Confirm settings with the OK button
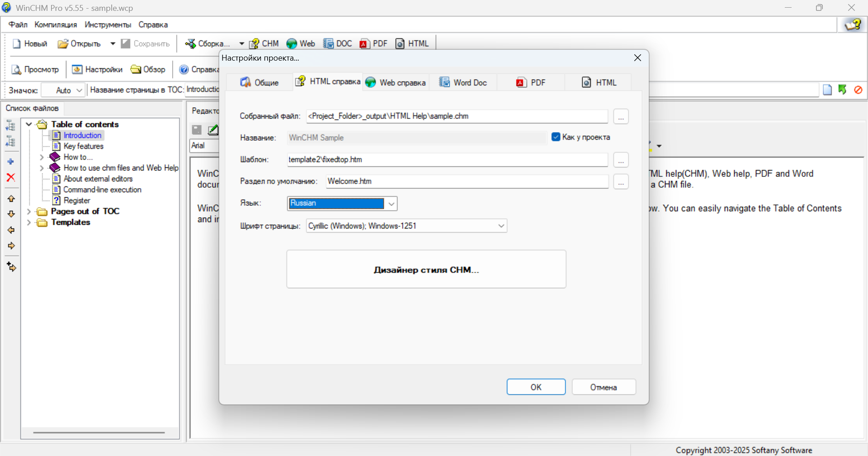Image resolution: width=868 pixels, height=456 pixels. pyautogui.click(x=536, y=387)
